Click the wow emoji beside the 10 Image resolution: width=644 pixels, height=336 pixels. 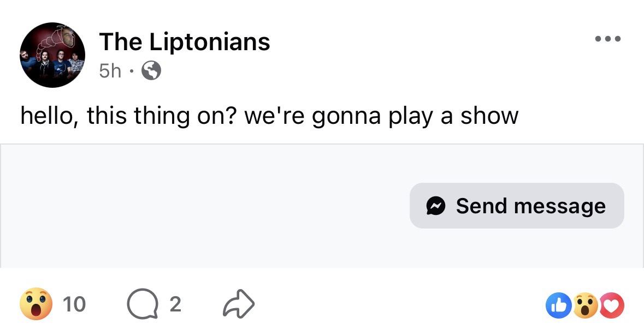pos(36,304)
